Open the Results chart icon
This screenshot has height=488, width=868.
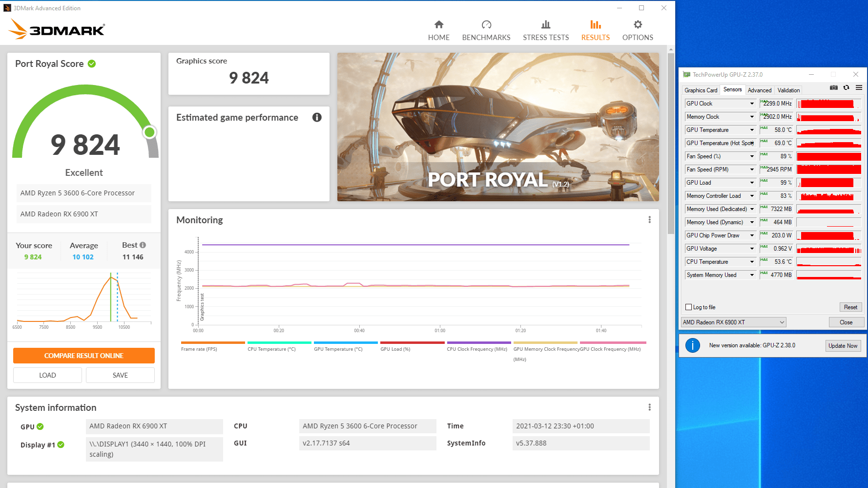coord(595,24)
